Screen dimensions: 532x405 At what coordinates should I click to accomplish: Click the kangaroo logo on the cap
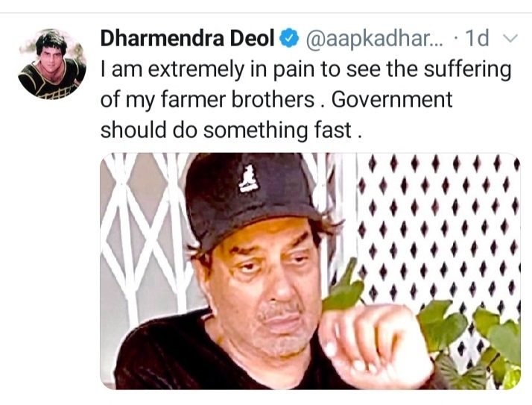point(248,178)
